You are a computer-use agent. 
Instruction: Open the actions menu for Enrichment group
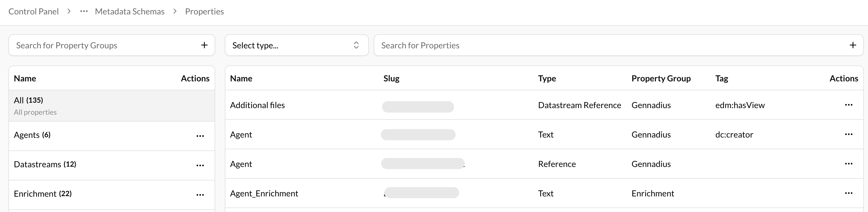tap(200, 195)
